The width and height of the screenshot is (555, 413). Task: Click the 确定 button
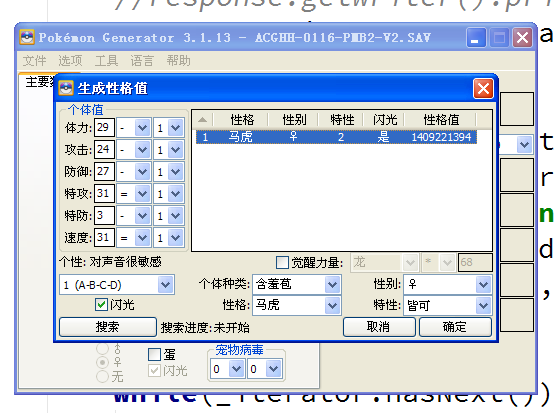455,327
